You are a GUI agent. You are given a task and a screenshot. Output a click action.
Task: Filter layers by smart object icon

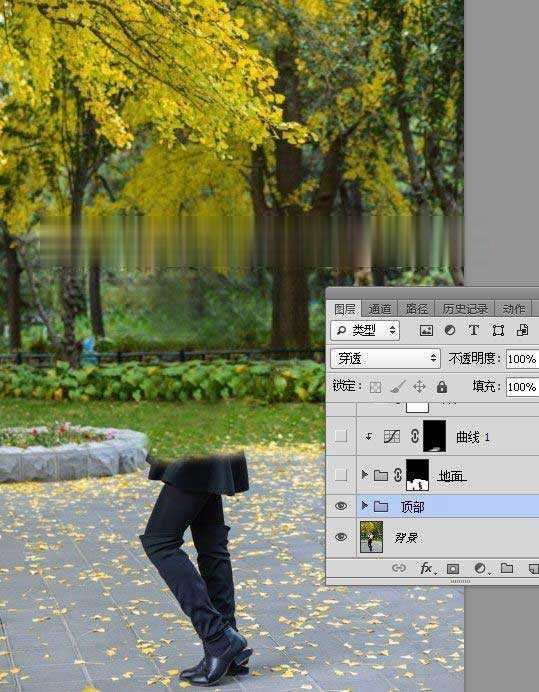522,330
